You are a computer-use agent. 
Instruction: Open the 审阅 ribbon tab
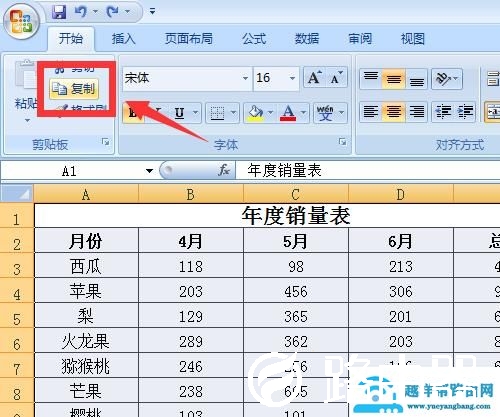pyautogui.click(x=360, y=39)
